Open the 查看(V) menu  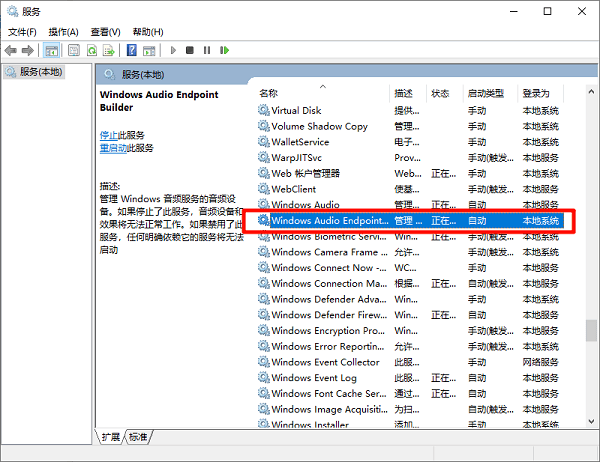(106, 32)
